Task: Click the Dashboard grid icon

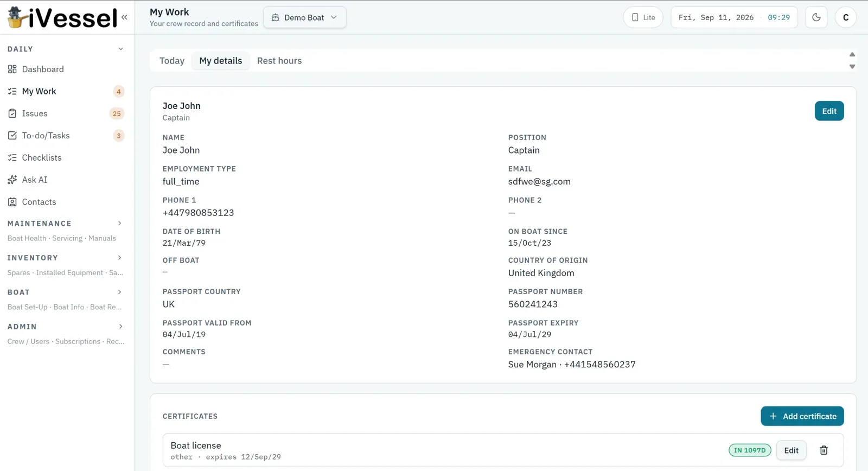Action: click(12, 69)
